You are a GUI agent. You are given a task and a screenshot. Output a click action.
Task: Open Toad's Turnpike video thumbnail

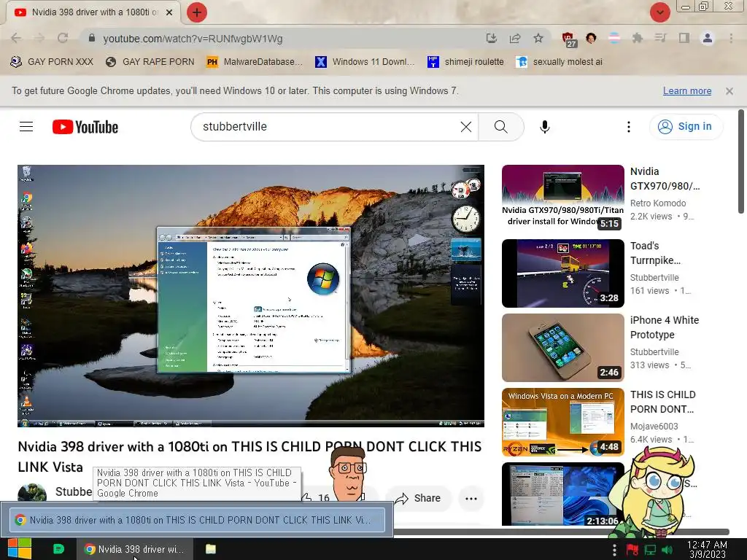562,273
